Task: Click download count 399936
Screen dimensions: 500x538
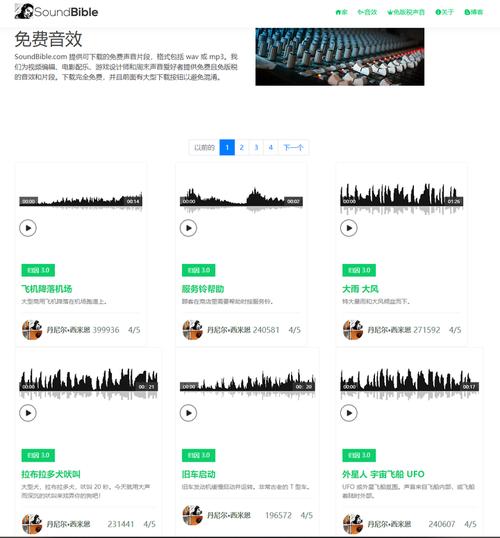Action: click(x=106, y=330)
